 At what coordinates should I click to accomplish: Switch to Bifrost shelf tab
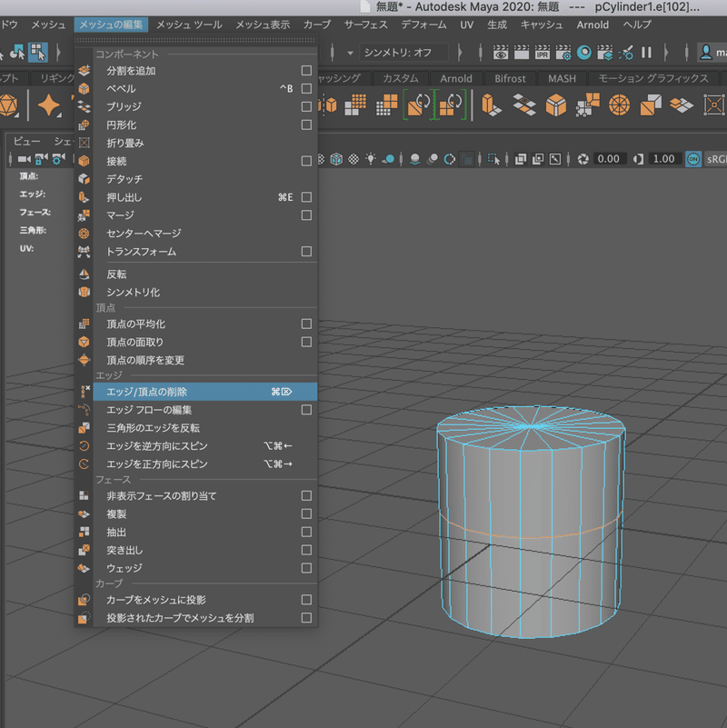(x=510, y=78)
